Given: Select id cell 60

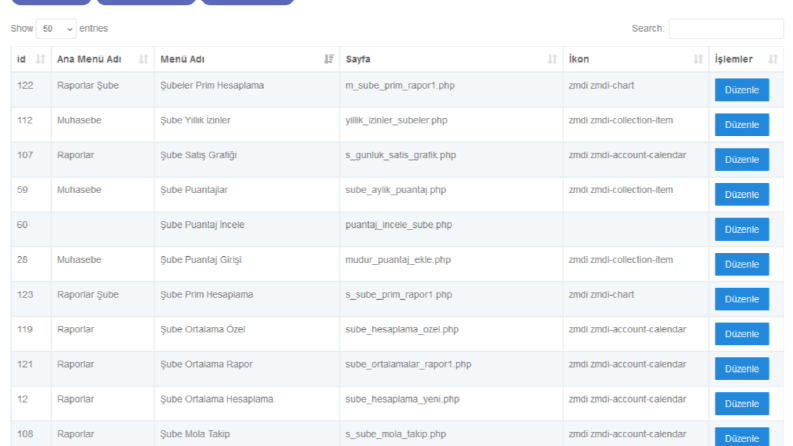Looking at the screenshot, I should tap(22, 225).
